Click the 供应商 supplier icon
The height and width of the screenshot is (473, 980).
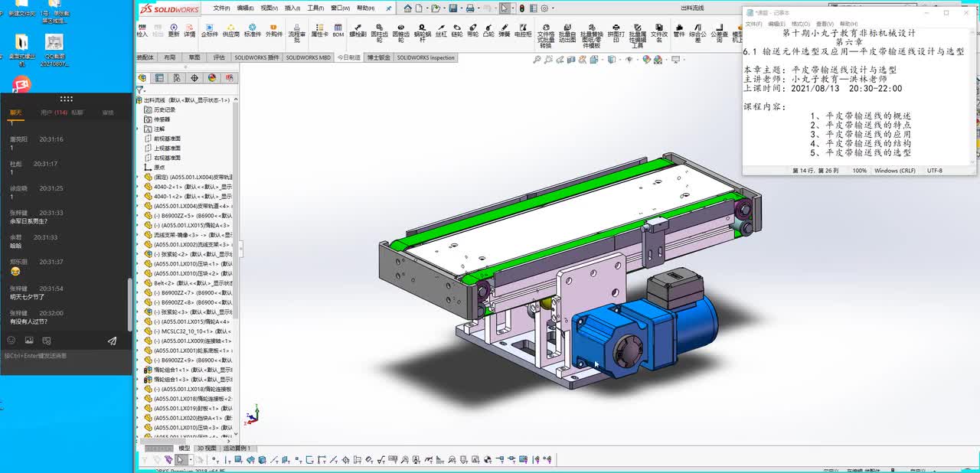[x=230, y=30]
